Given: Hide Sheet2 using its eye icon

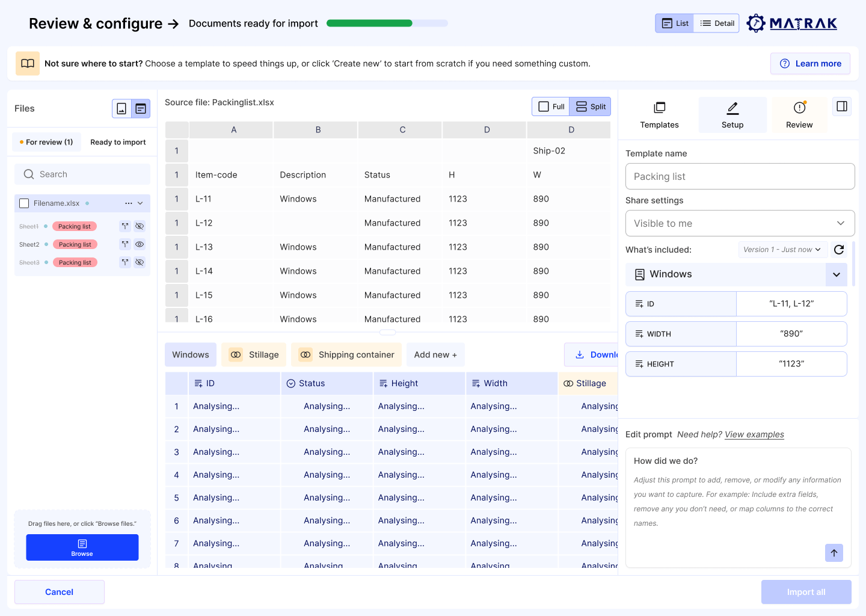Looking at the screenshot, I should pyautogui.click(x=140, y=244).
